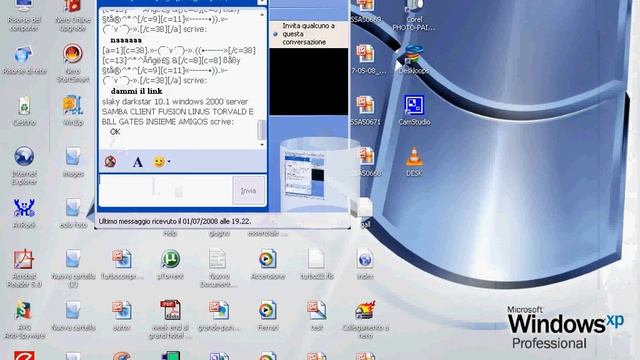Click the Invita qualcuno a questa conversazione link
The width and height of the screenshot is (640, 360).
[309, 34]
